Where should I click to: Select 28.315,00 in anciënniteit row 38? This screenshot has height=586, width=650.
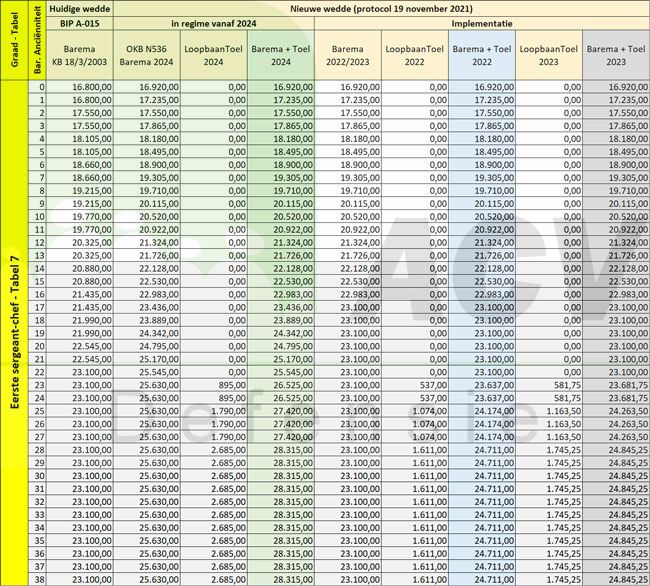(x=281, y=579)
